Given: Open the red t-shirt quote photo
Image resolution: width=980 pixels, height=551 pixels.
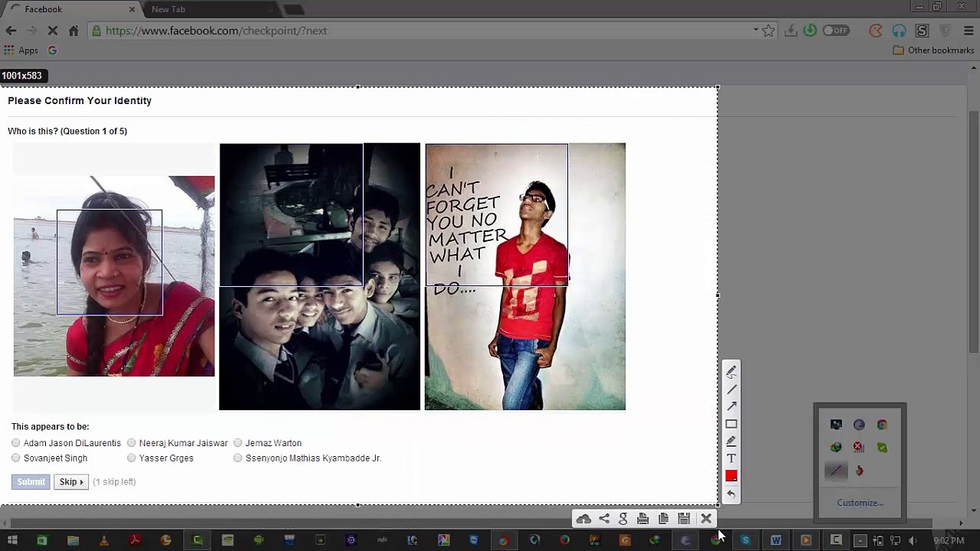Looking at the screenshot, I should 525,276.
